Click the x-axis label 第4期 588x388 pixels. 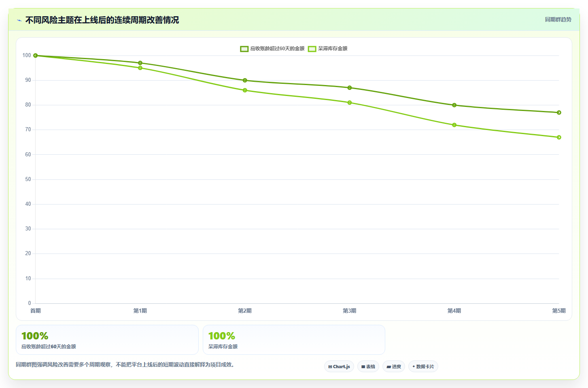(454, 311)
